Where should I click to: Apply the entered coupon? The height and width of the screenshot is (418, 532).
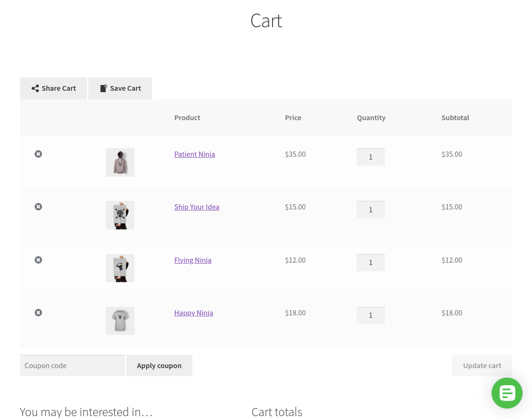tap(159, 365)
